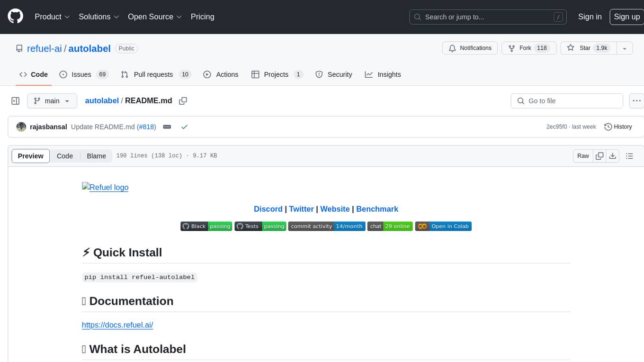644x362 pixels.
Task: Open the Raw file view
Action: point(583,156)
